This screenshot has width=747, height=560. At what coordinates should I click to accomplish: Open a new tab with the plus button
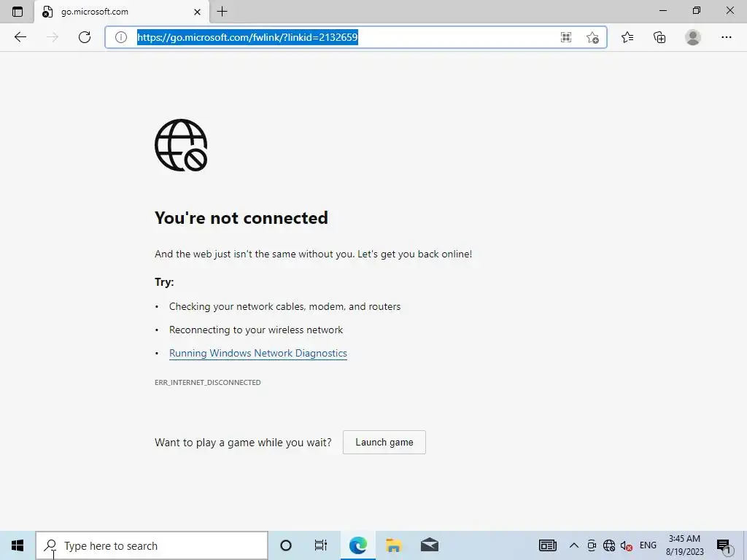[222, 12]
